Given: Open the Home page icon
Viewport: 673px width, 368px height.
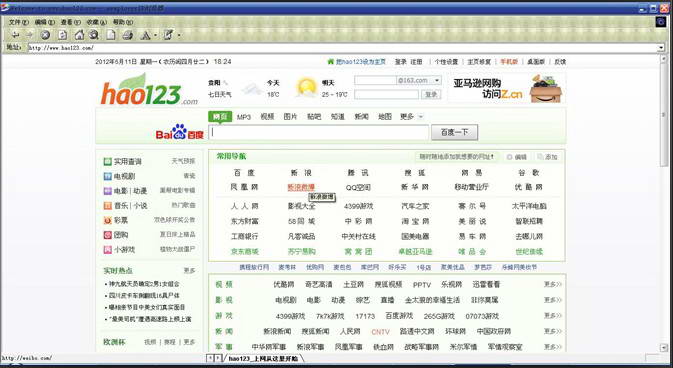Looking at the screenshot, I should pyautogui.click(x=79, y=35).
